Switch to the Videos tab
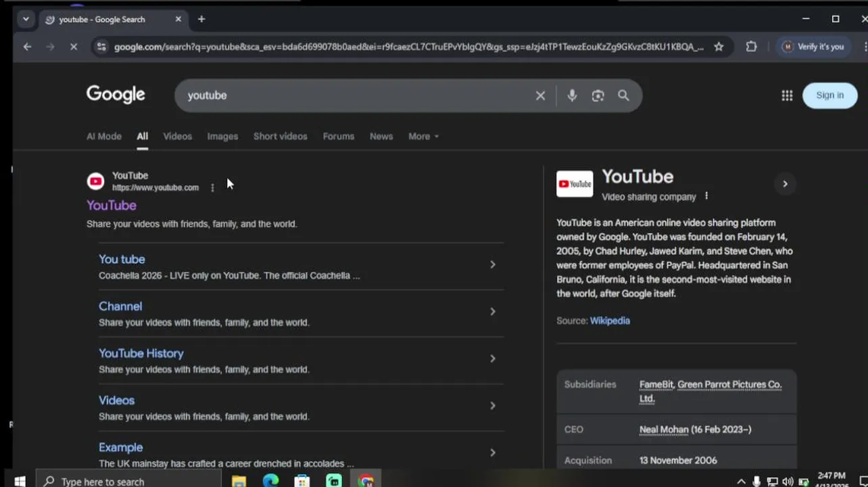Viewport: 868px width, 487px height. click(x=177, y=136)
